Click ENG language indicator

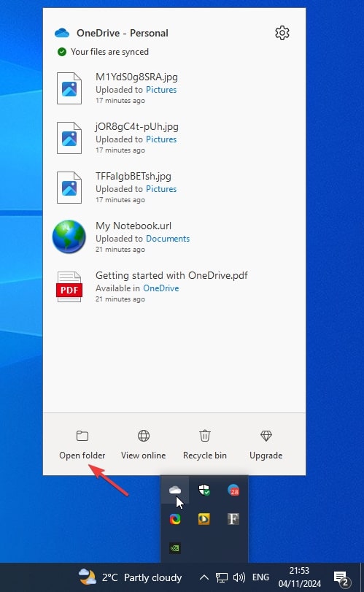(260, 577)
